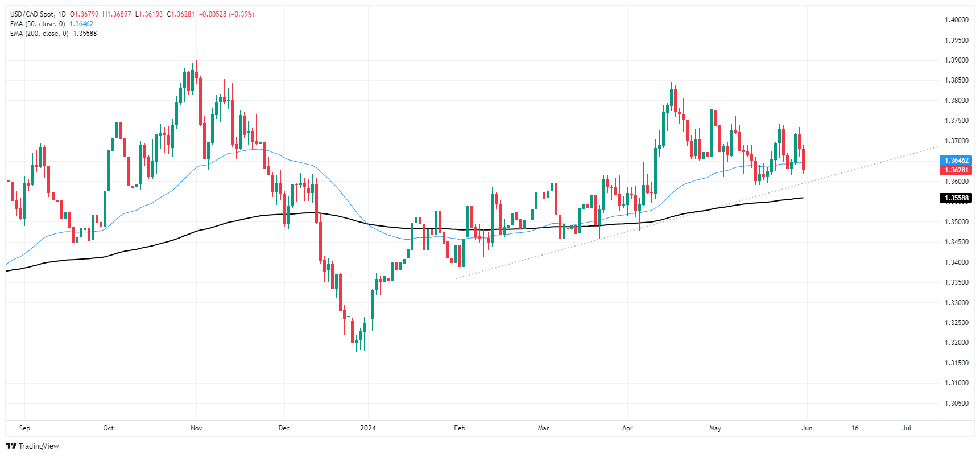Click the blue 1.36462 EMA price label

956,161
